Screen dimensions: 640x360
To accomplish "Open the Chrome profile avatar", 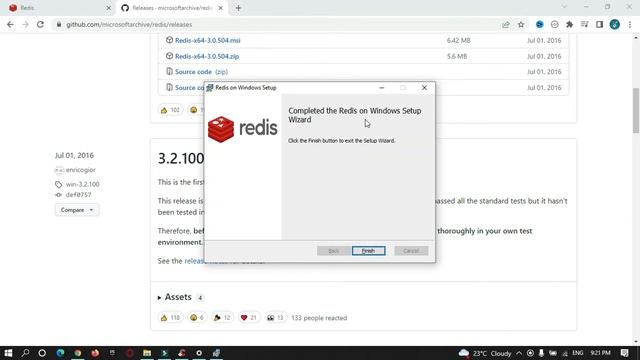I will [615, 24].
